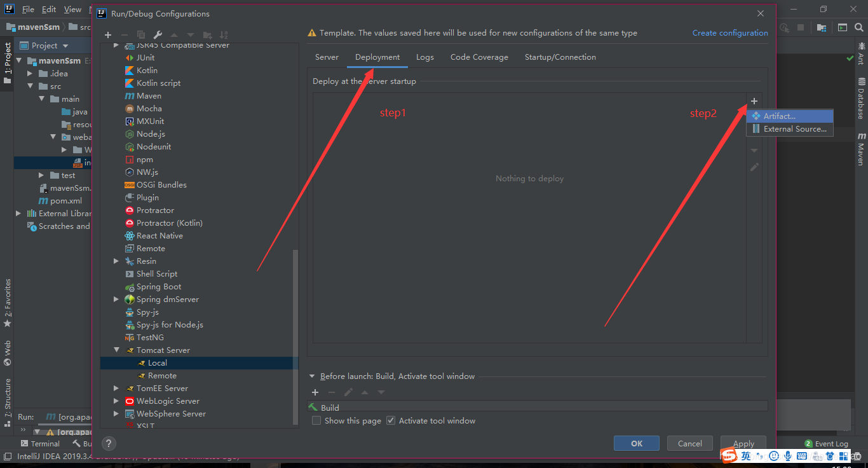Viewport: 868px width, 468px height.
Task: Click the Search Everywhere magnifier icon
Action: tap(860, 27)
